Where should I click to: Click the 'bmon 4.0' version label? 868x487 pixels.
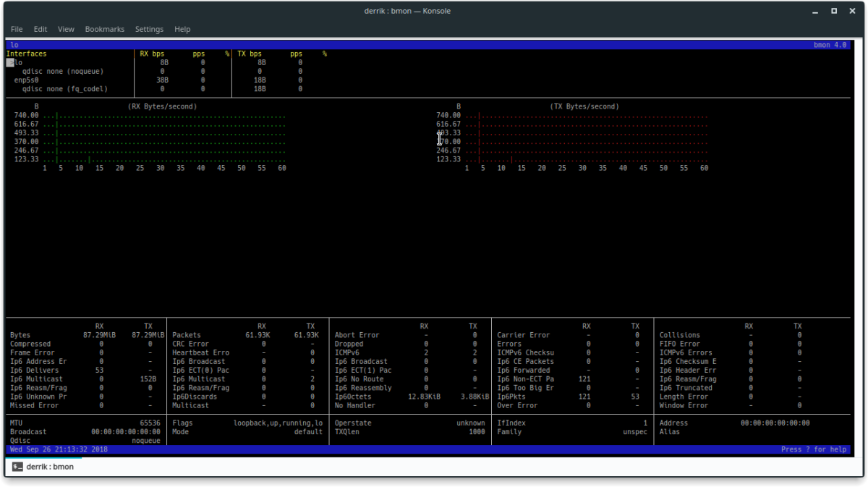coord(830,45)
